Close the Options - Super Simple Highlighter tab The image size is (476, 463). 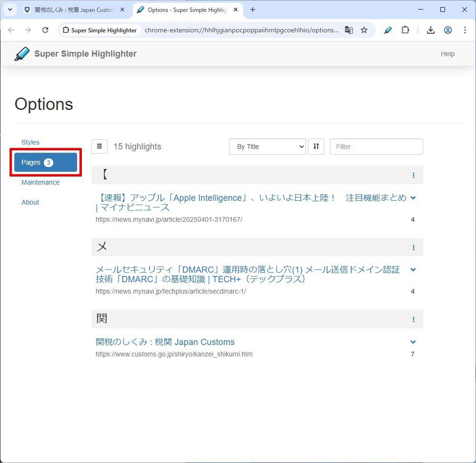click(236, 10)
